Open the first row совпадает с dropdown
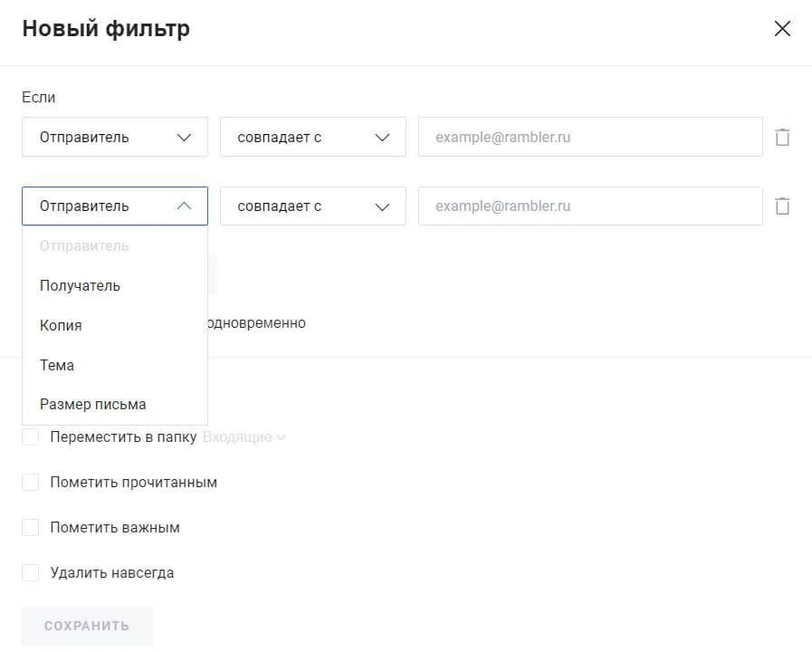The height and width of the screenshot is (652, 812). 312,138
